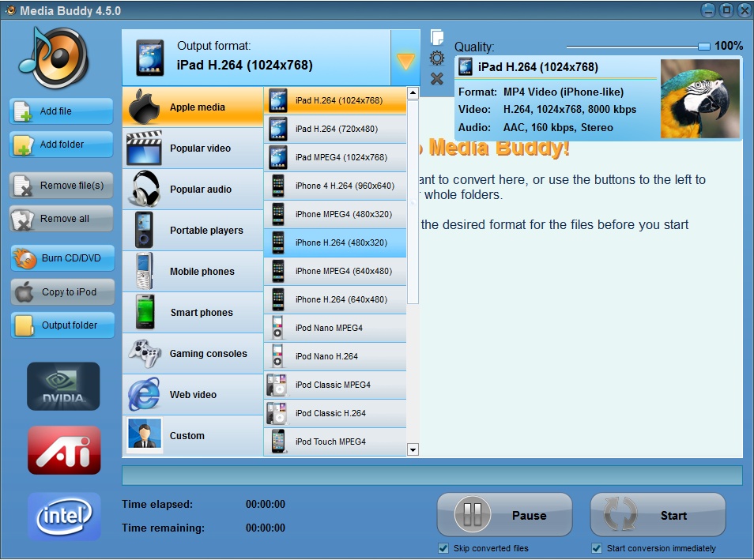Viewport: 754px width, 560px height.
Task: Click the iPod Nano MPEG4 device icon
Action: click(x=278, y=328)
